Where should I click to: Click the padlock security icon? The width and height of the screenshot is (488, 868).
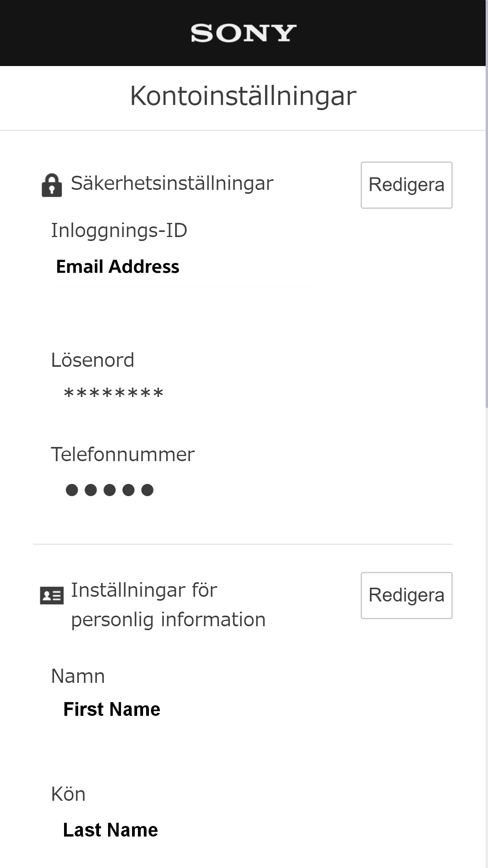[x=52, y=185]
